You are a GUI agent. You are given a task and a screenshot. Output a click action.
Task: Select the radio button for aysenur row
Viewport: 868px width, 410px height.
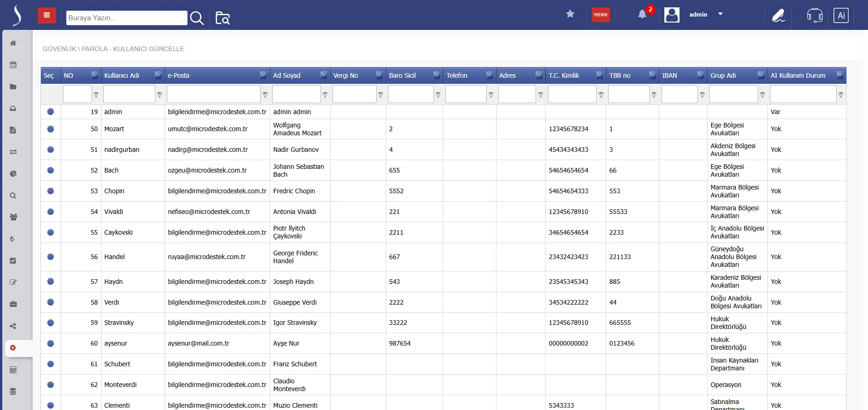51,343
